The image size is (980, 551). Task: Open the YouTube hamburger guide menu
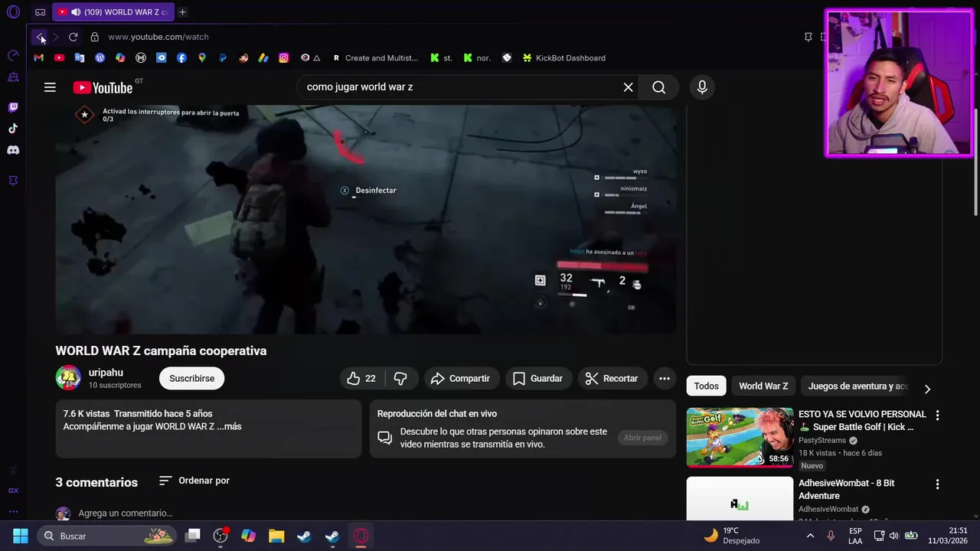pos(50,87)
